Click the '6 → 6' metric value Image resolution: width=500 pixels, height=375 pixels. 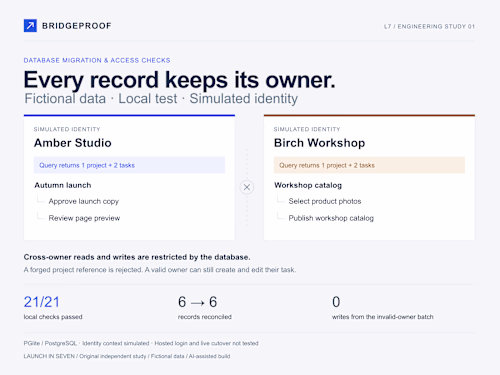coord(197,302)
